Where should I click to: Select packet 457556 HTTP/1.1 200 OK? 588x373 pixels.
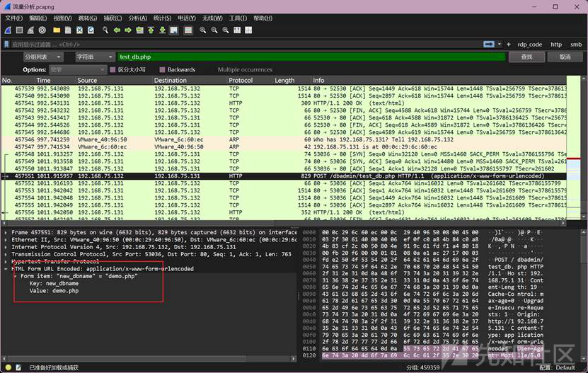284,212
